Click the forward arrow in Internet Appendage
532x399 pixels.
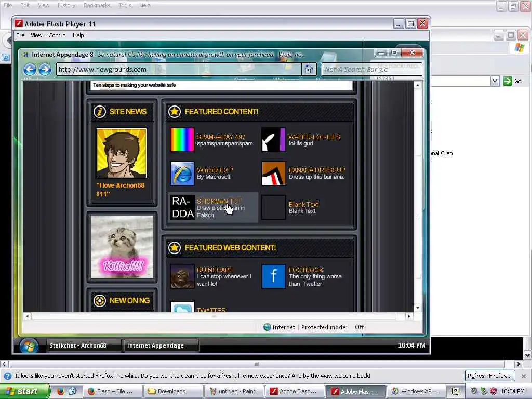(45, 69)
